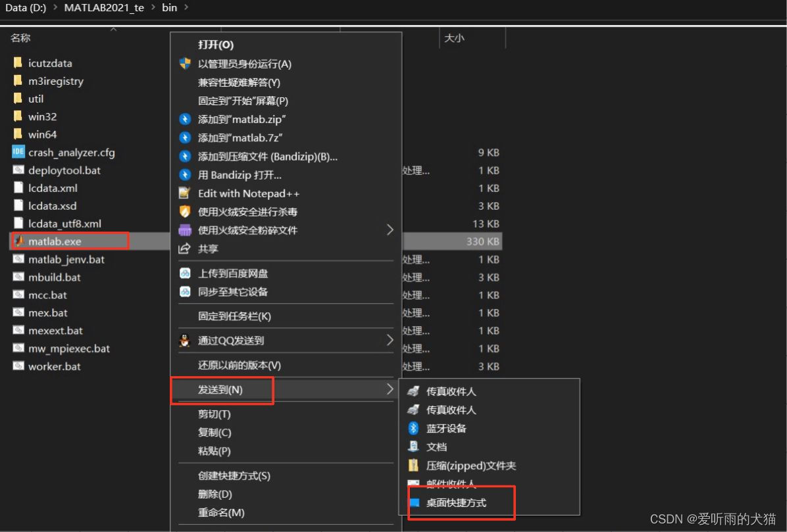Click the desktop icon beside 桌面快捷方式
The image size is (787, 532).
[x=414, y=502]
